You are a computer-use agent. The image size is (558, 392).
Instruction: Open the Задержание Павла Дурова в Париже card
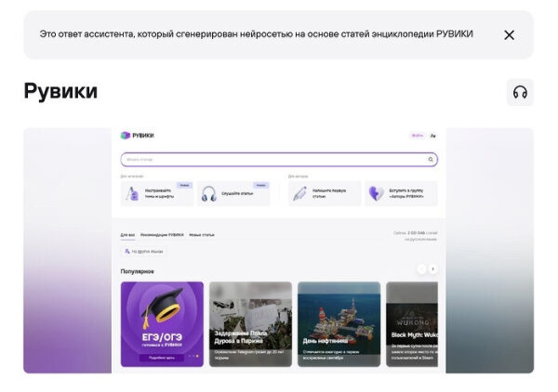tap(250, 324)
